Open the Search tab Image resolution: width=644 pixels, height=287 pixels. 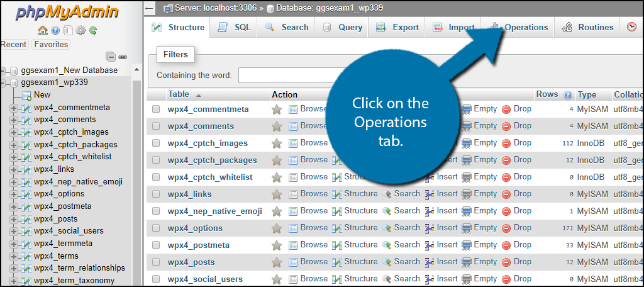(x=286, y=28)
